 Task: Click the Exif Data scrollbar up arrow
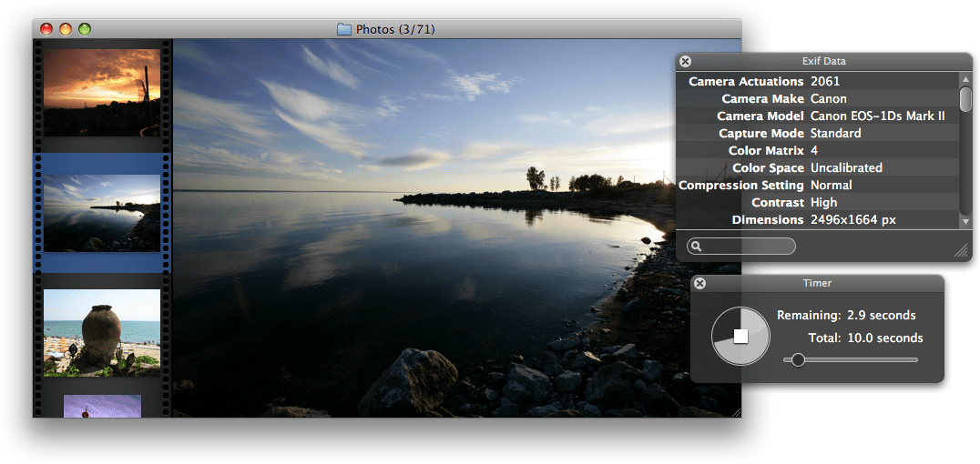pyautogui.click(x=965, y=79)
